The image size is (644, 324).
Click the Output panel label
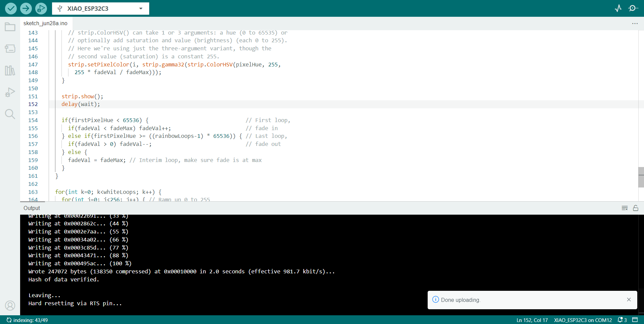tap(32, 208)
